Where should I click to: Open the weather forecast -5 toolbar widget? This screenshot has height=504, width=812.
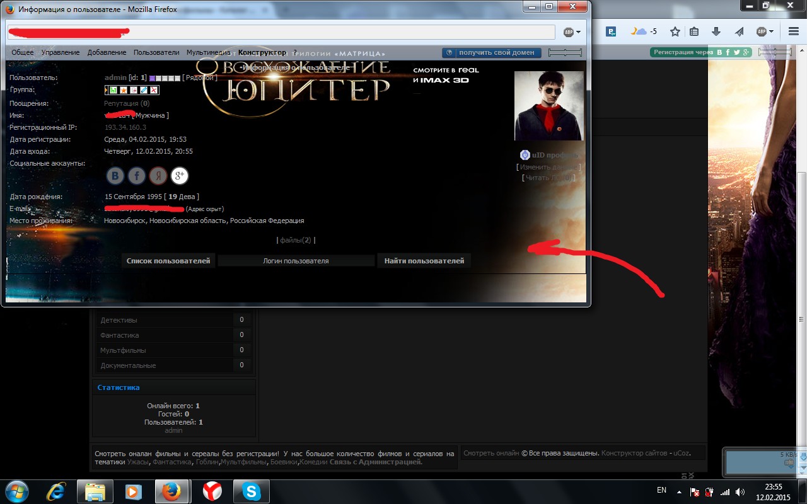[644, 31]
